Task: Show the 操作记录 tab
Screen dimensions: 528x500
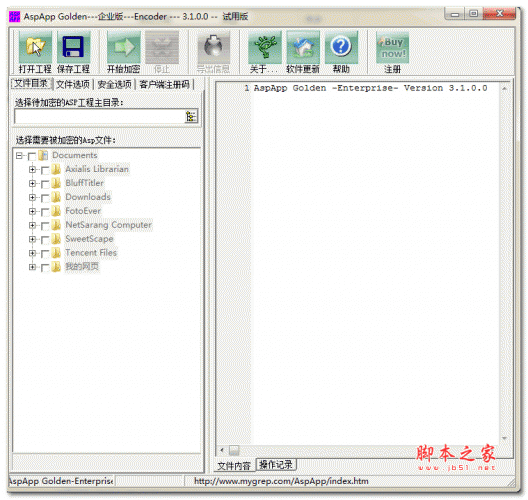Action: tap(276, 465)
